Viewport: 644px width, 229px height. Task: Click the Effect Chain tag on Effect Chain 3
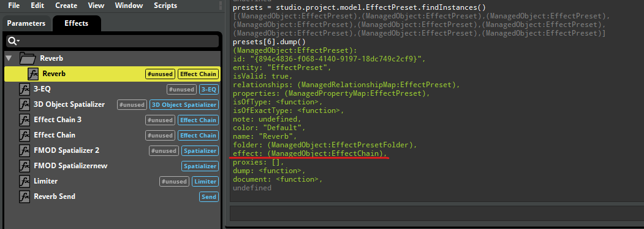tap(198, 120)
